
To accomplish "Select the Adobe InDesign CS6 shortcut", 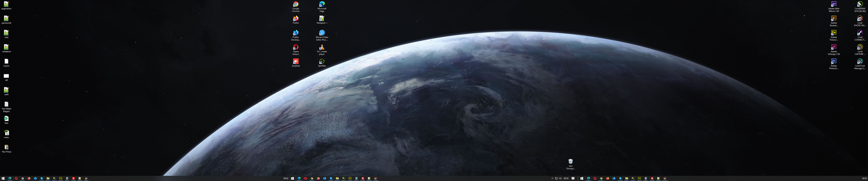I will coord(834,50).
